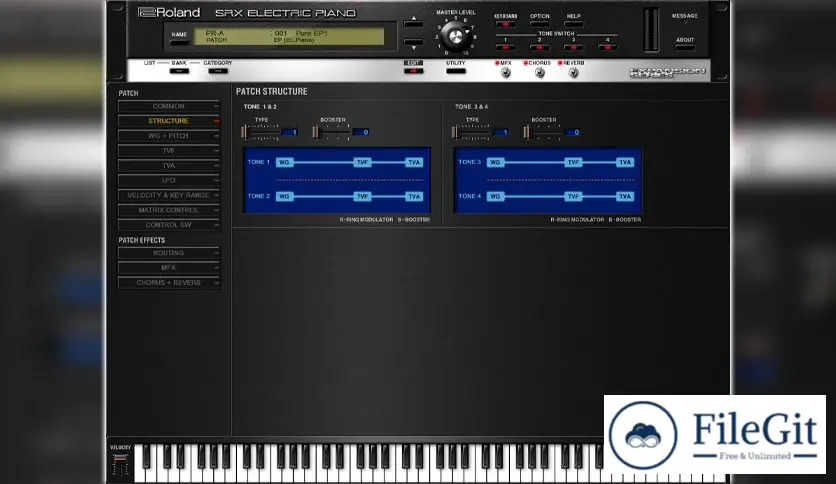Open the Category list button
Image resolution: width=836 pixels, height=484 pixels.
pos(218,71)
